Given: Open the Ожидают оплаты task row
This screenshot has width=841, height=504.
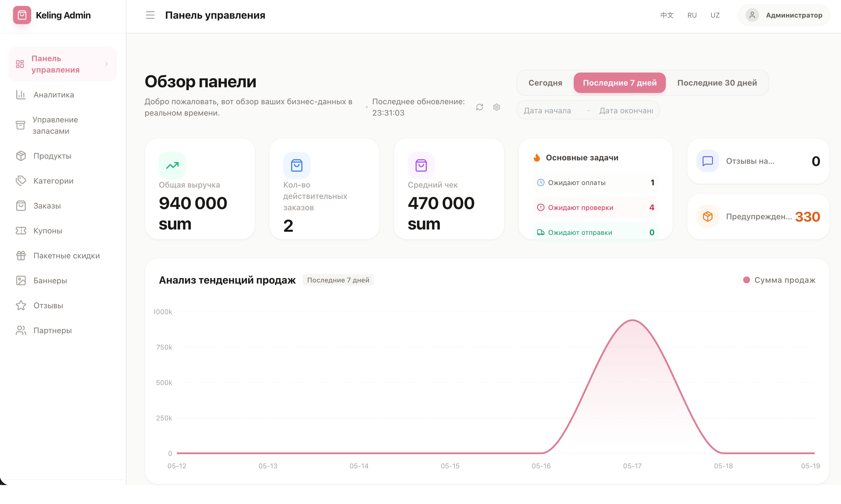Looking at the screenshot, I should (x=595, y=182).
